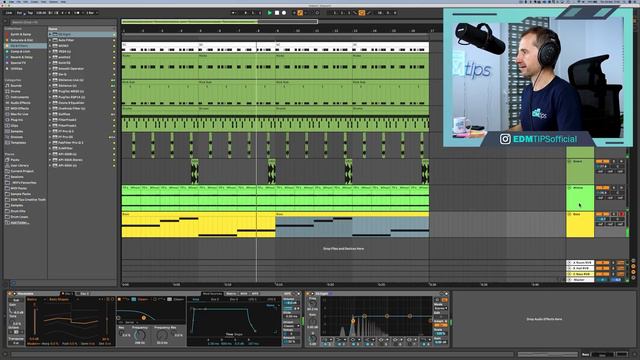Switch to Wavetable Osc 1 tab
640x360 pixels.
68,293
